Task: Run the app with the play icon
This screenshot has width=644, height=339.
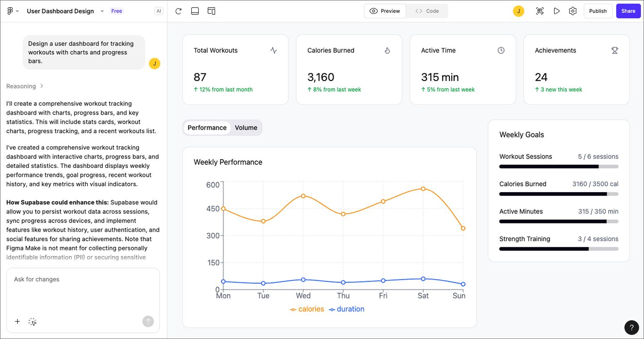Action: pyautogui.click(x=556, y=11)
